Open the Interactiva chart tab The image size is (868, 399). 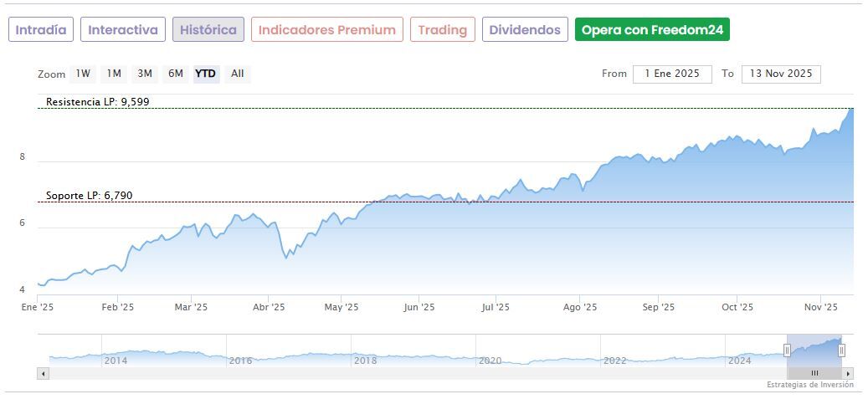pyautogui.click(x=123, y=30)
